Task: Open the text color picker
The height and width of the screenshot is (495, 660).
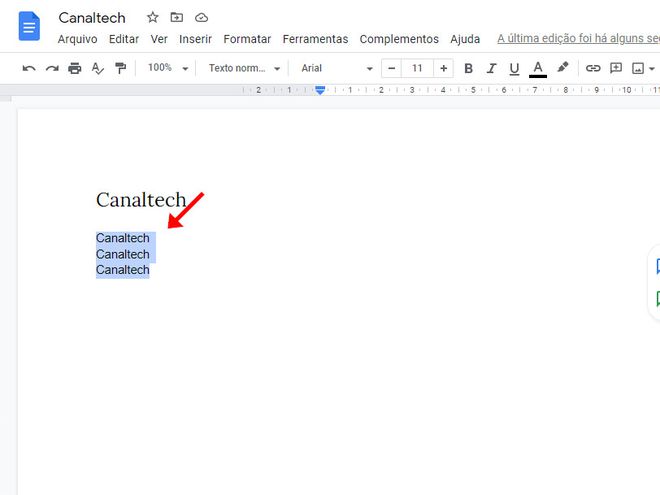Action: click(538, 69)
